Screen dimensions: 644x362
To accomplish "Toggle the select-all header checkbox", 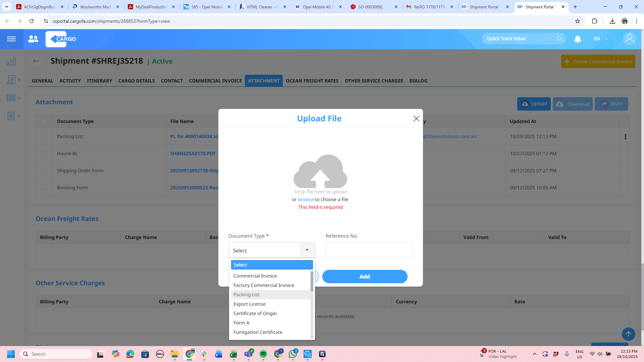I will pos(44,121).
